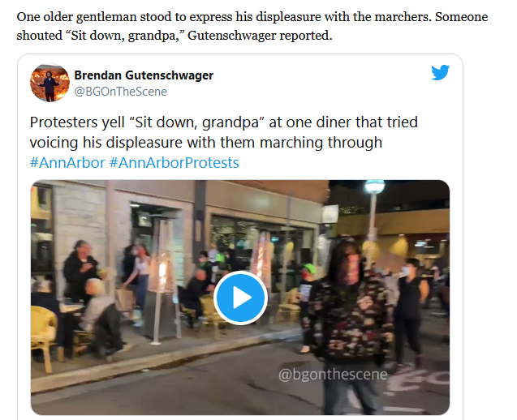Click the street lamp in video thumbnail
Viewport: 517px width, 420px height.
click(374, 211)
